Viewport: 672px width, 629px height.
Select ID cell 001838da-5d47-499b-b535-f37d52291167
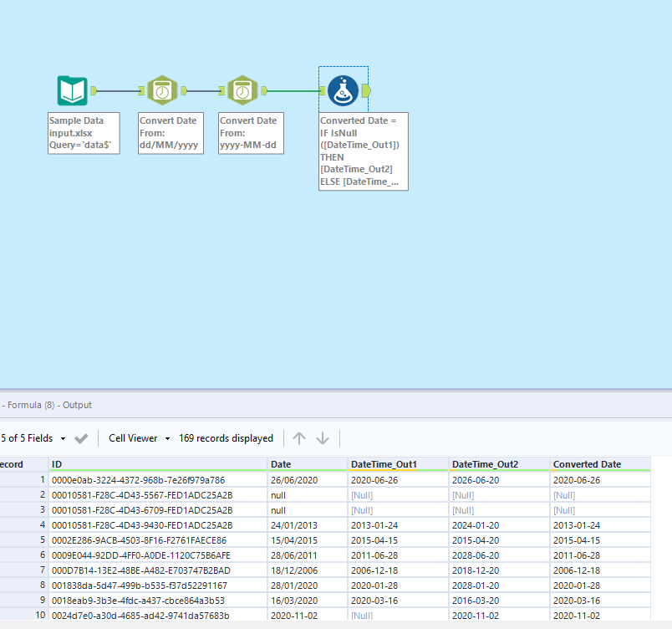pos(158,586)
